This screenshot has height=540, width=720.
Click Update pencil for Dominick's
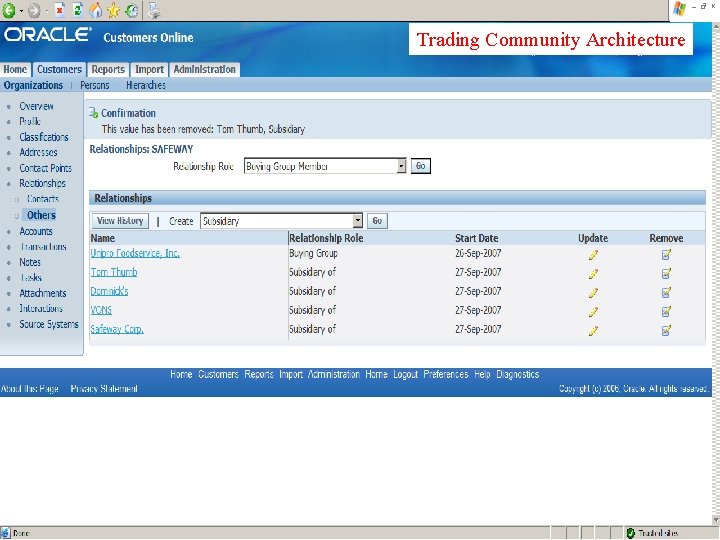click(x=593, y=292)
